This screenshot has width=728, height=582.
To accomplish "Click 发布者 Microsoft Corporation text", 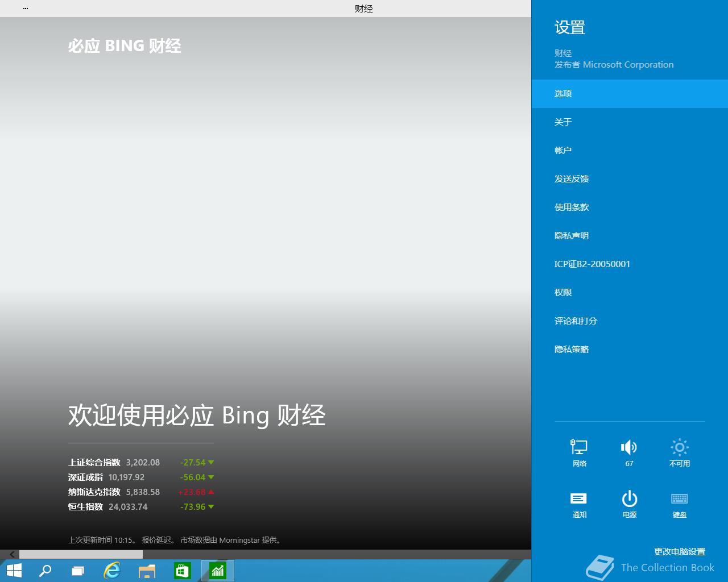I will pyautogui.click(x=614, y=65).
